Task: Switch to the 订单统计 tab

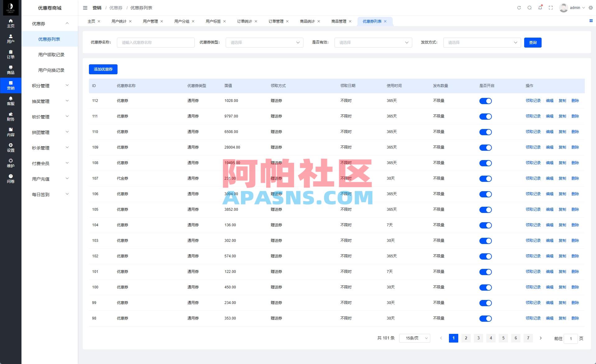Action: click(245, 21)
